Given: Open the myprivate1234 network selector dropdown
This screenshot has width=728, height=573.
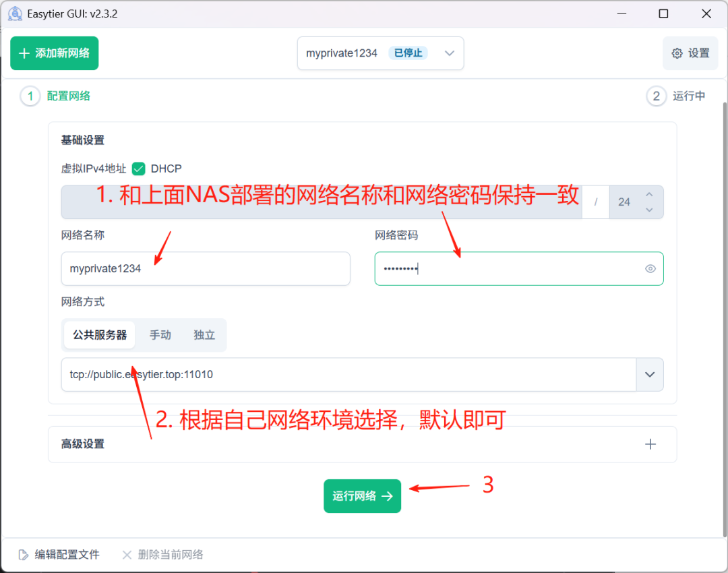Looking at the screenshot, I should pyautogui.click(x=380, y=53).
